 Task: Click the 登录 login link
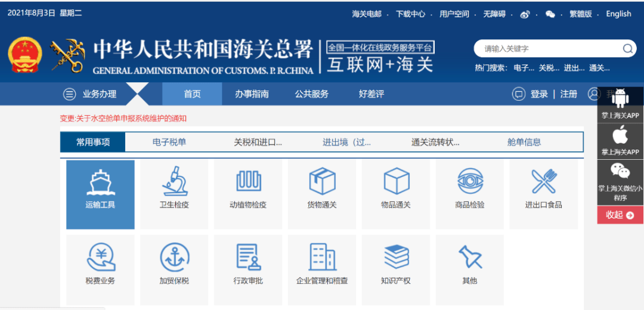pyautogui.click(x=539, y=94)
